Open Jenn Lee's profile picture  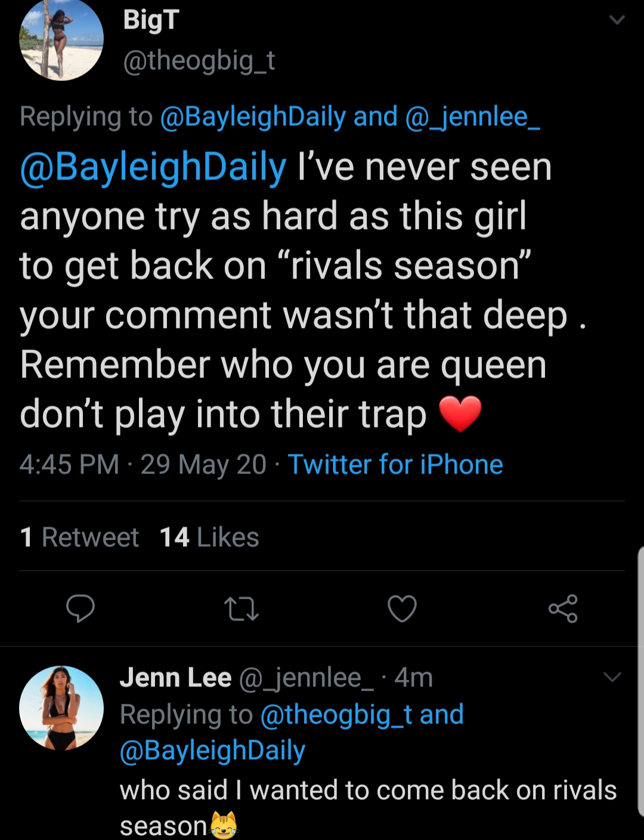click(61, 708)
